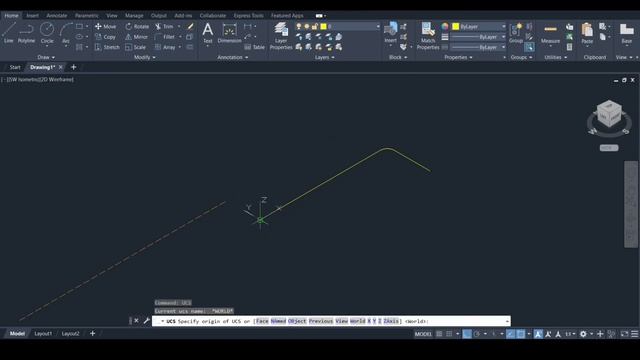The image size is (640, 360).
Task: Expand the Utilities panel
Action: pyautogui.click(x=556, y=58)
